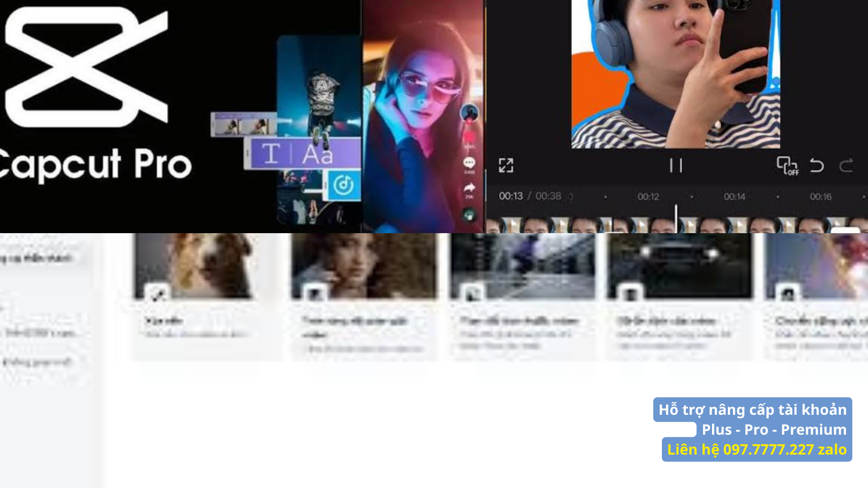Pause the video playback
Screen dimensions: 868x488
click(676, 165)
